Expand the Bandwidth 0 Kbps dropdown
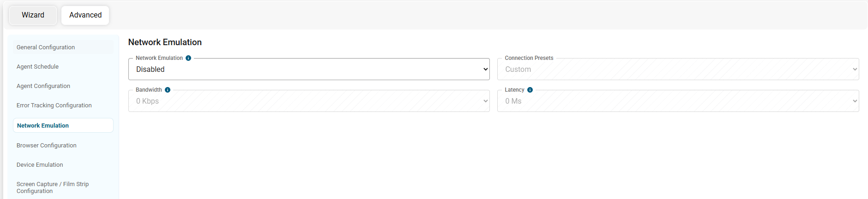Screen dimensions: 868x199 click(x=309, y=101)
